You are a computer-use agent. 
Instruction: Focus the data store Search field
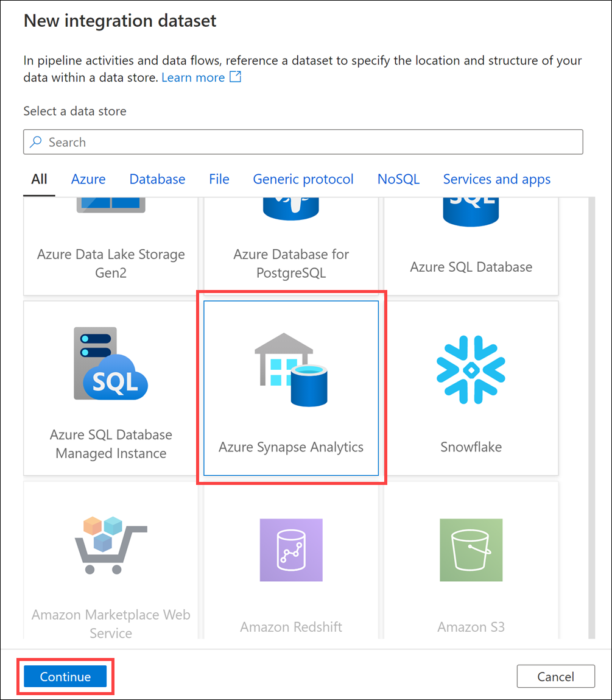click(303, 142)
